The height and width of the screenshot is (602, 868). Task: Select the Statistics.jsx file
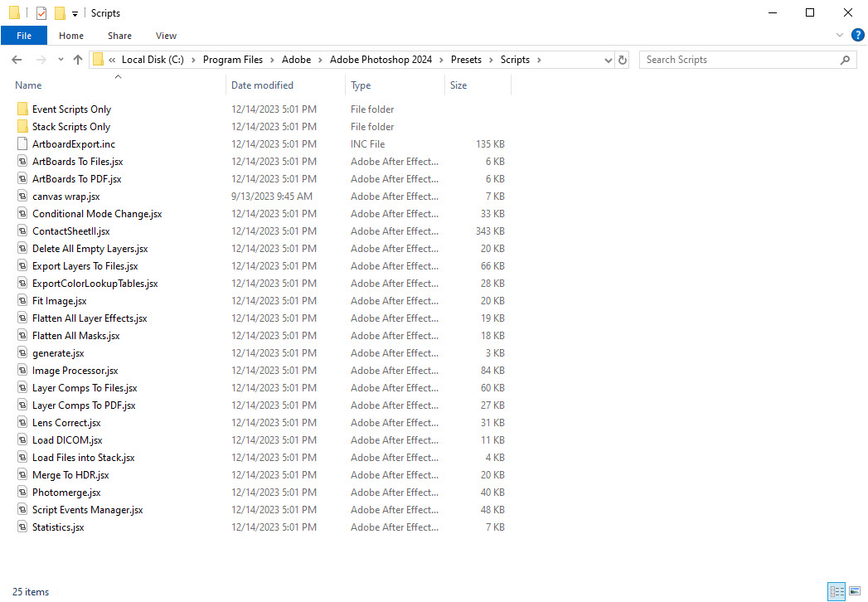pos(58,527)
